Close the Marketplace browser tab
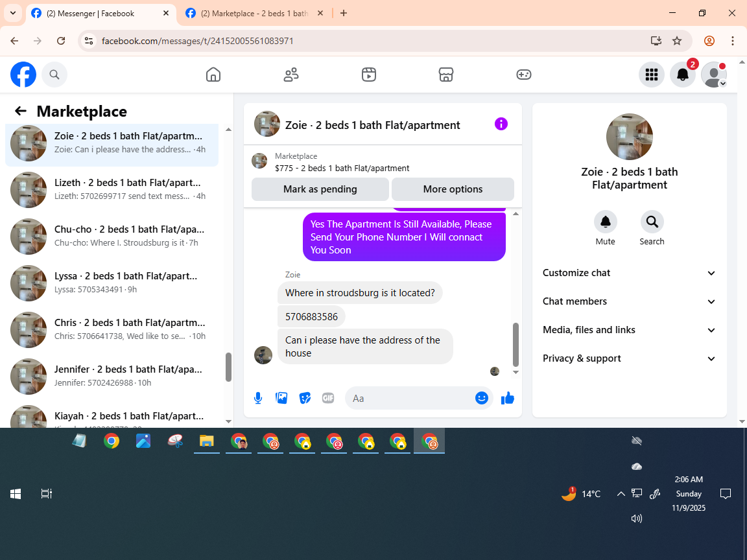The height and width of the screenshot is (560, 747). [x=320, y=14]
